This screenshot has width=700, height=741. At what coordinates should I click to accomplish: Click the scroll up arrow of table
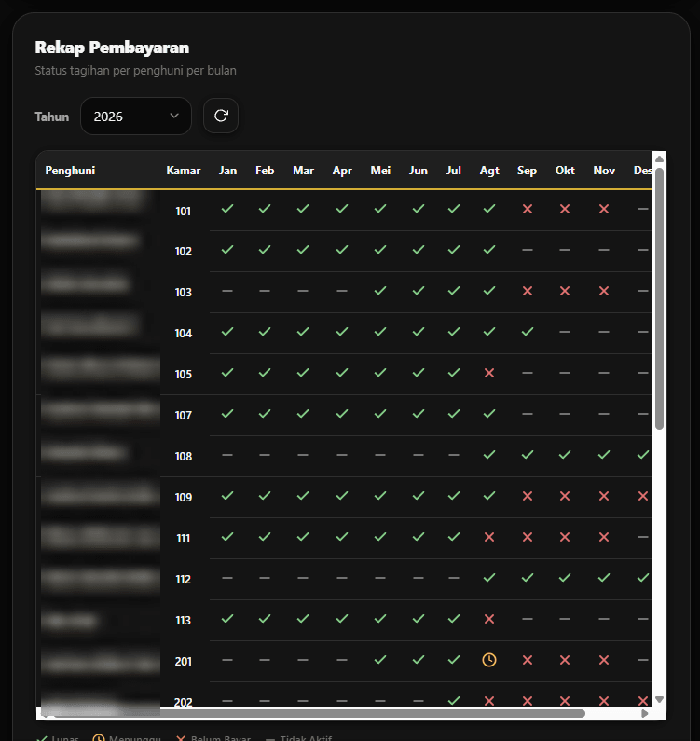pos(659,159)
